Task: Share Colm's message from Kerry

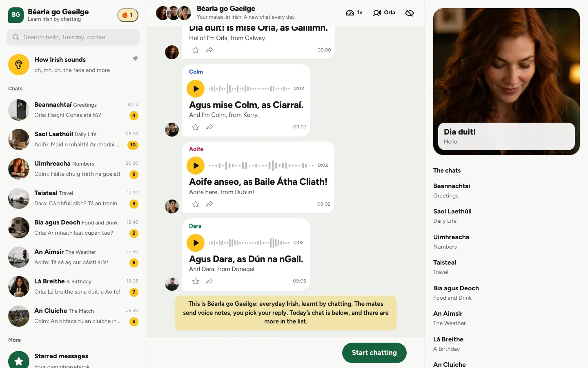Action: 209,127
